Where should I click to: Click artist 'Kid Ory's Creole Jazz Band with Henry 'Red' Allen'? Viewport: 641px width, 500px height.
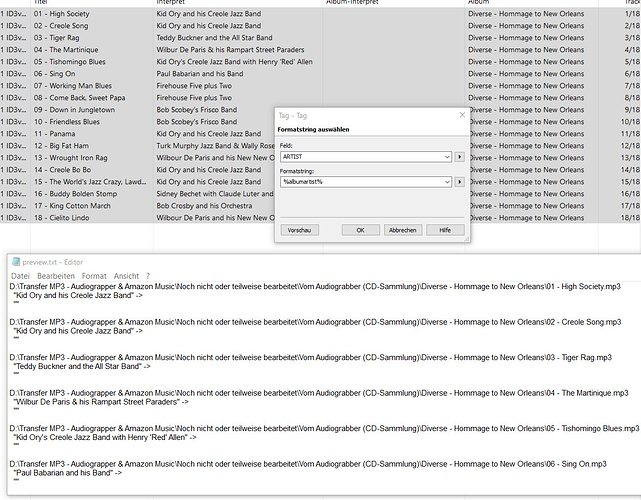234,62
